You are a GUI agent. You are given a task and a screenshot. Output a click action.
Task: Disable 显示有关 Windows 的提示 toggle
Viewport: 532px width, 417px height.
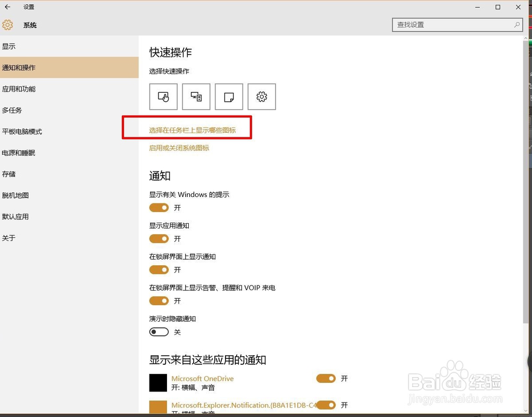coord(159,208)
